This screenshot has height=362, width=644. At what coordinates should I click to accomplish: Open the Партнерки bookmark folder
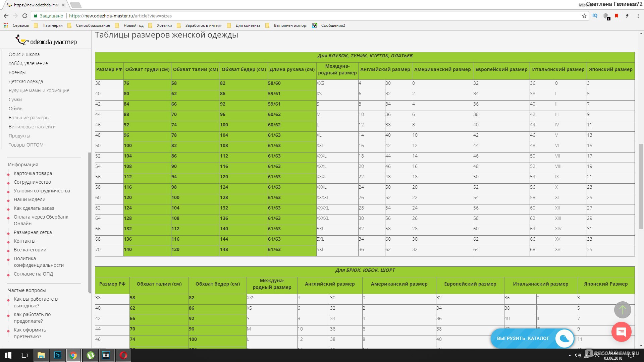[x=49, y=25]
